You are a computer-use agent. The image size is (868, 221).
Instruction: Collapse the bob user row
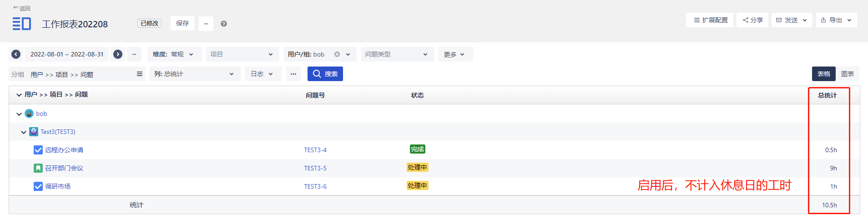[x=19, y=114]
